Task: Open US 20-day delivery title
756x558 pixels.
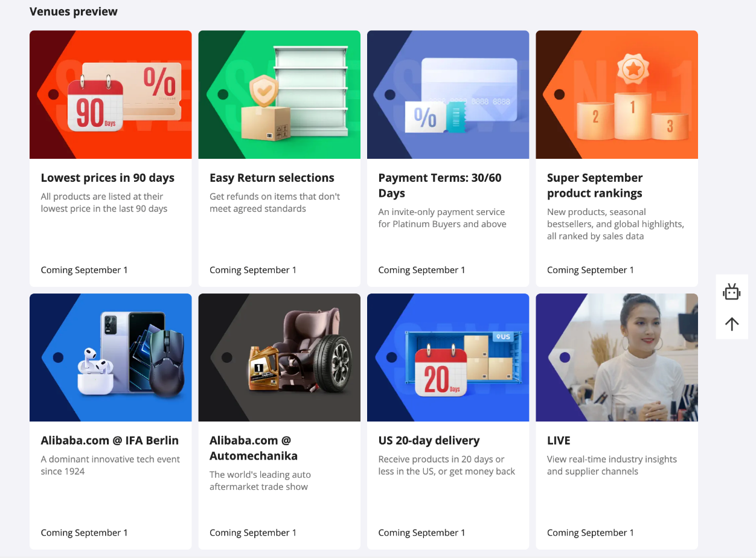Action: pos(429,440)
